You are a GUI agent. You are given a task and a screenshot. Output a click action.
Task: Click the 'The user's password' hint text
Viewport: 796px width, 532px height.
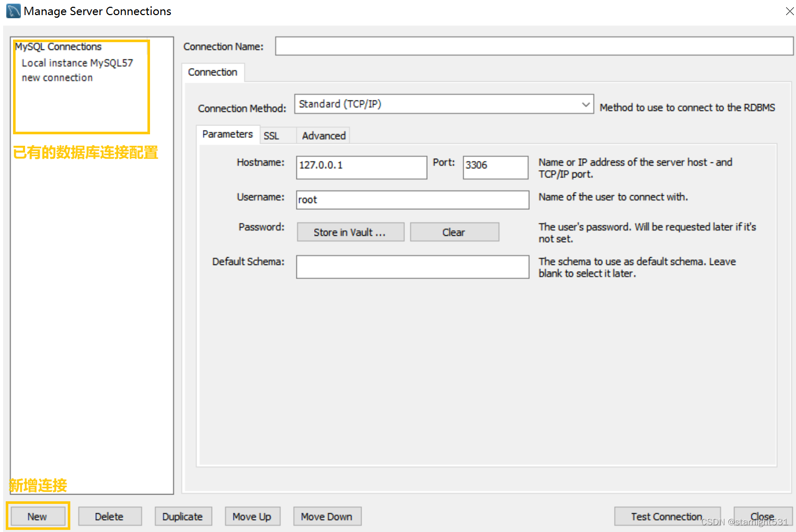(x=647, y=233)
